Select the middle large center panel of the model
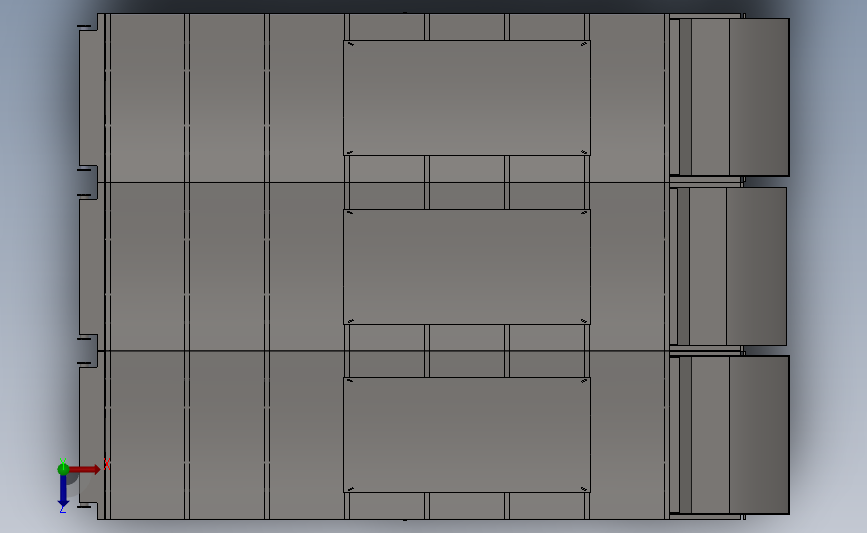 point(467,267)
